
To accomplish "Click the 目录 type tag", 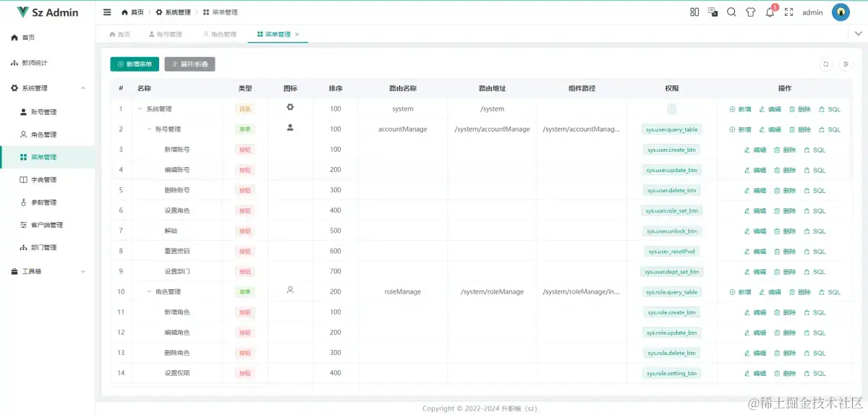I will point(245,109).
